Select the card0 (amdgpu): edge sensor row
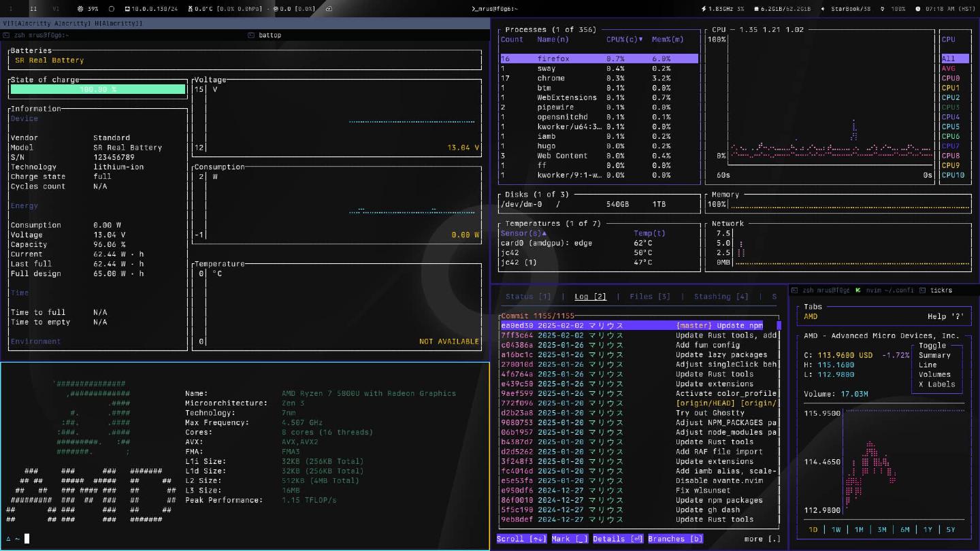 click(x=599, y=243)
